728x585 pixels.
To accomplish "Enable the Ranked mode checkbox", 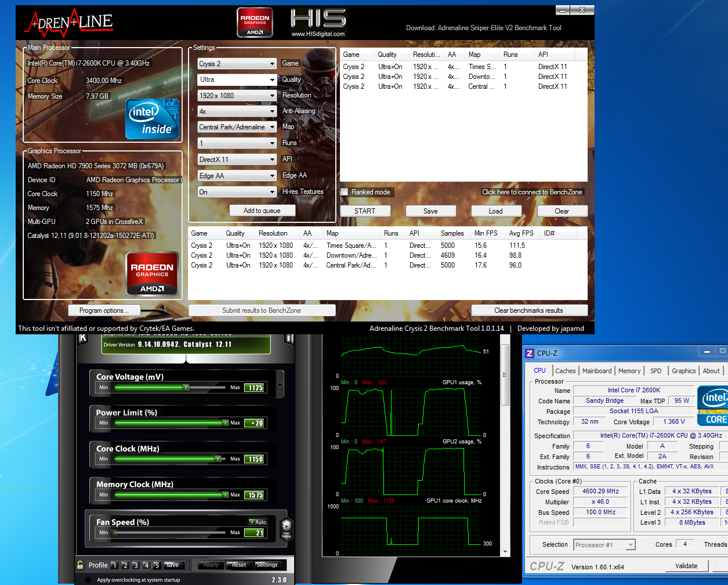I will point(345,192).
